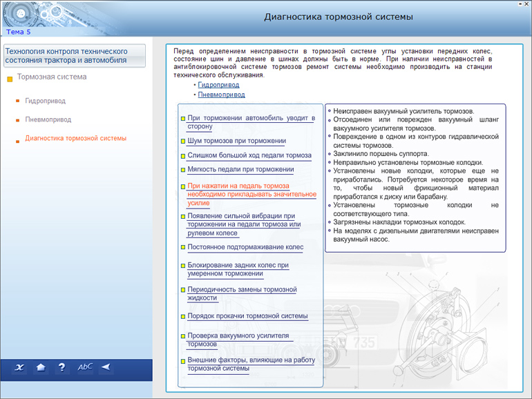Image resolution: width=532 pixels, height=399 pixels.
Task: Select Диагностика тормозной системы sidebar item
Action: 76,138
